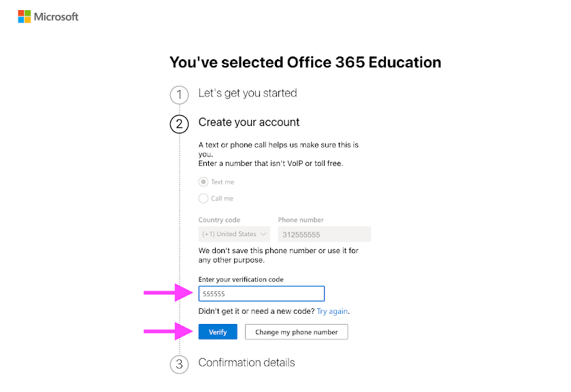Image resolution: width=571 pixels, height=392 pixels.
Task: Click the step 2 circle icon
Action: [179, 124]
